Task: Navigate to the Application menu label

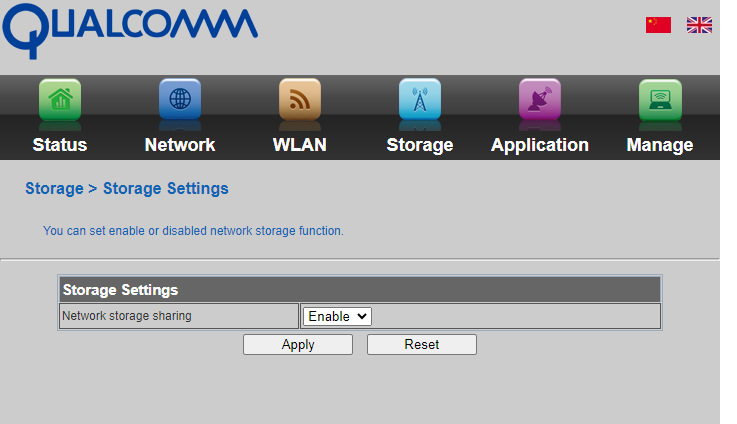Action: coord(540,145)
